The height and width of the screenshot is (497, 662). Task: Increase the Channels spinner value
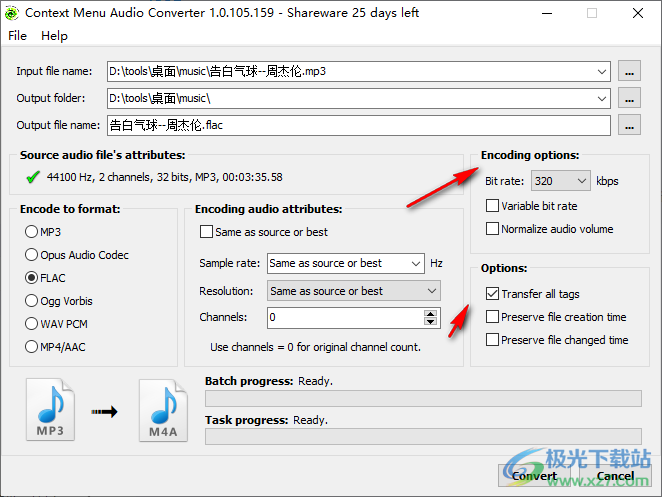[430, 314]
